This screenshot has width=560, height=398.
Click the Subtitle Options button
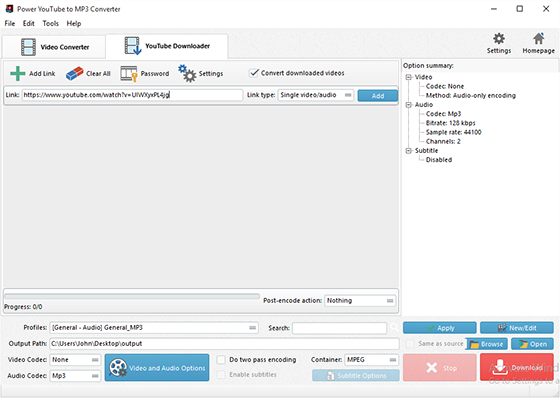point(356,375)
